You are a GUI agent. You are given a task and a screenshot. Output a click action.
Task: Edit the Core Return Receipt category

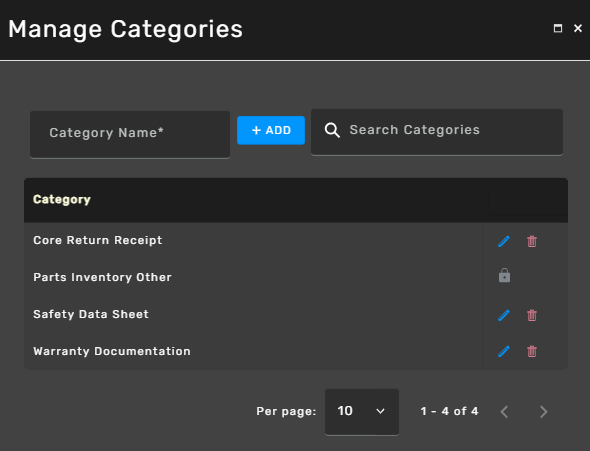pos(504,241)
